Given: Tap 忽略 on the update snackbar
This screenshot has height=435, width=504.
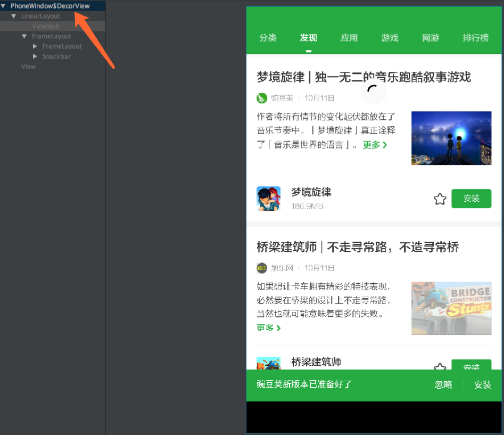Looking at the screenshot, I should [443, 385].
